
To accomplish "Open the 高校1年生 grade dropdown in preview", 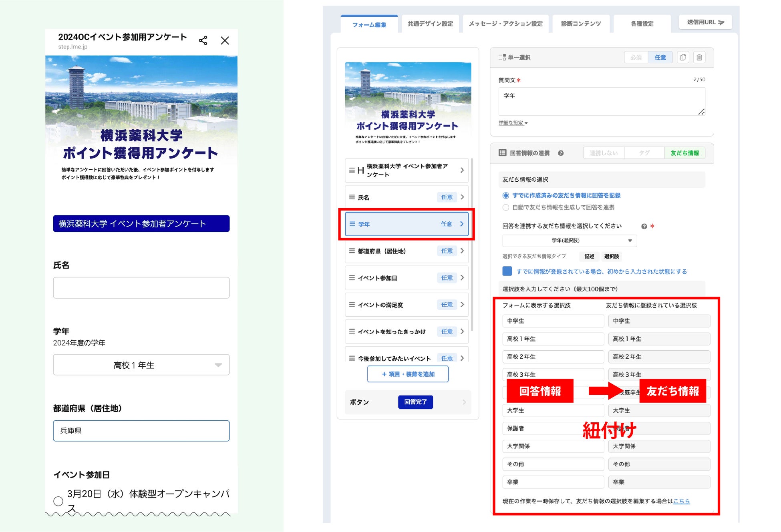I will click(x=141, y=365).
